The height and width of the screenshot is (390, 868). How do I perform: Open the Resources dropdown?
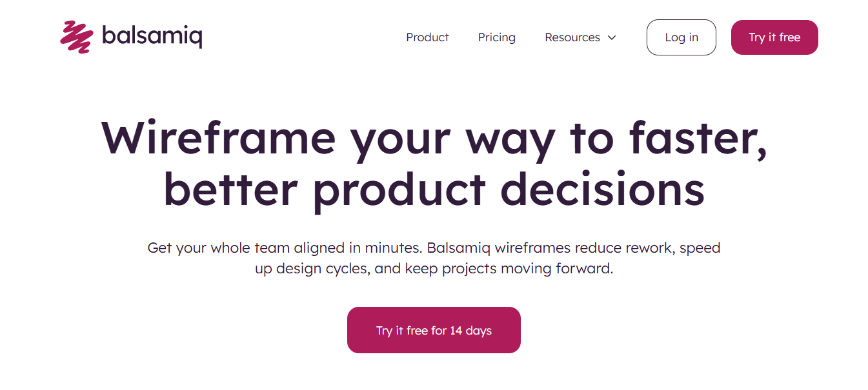click(579, 37)
